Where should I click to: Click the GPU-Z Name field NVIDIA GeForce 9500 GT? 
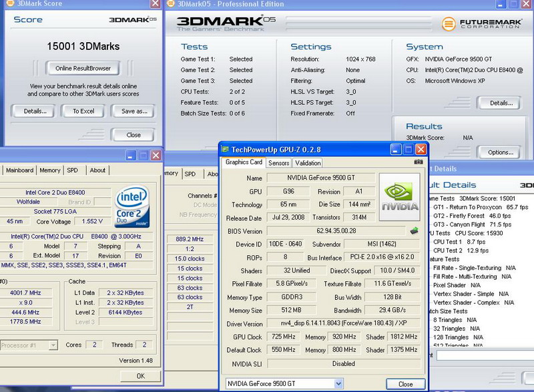click(321, 178)
